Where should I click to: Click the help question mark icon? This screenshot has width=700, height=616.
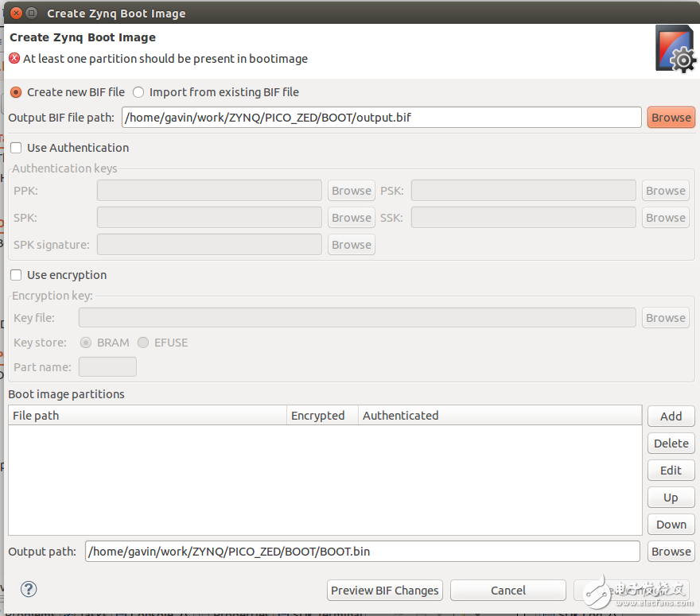click(x=29, y=590)
